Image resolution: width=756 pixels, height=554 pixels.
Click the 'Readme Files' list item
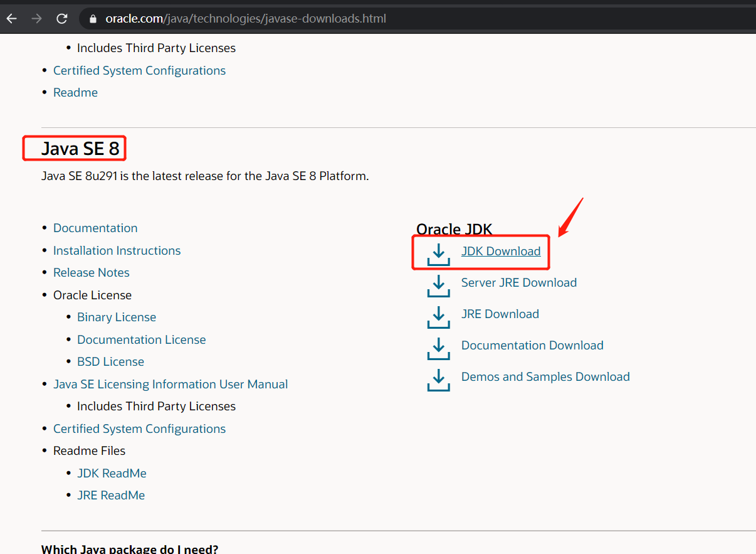pos(89,450)
